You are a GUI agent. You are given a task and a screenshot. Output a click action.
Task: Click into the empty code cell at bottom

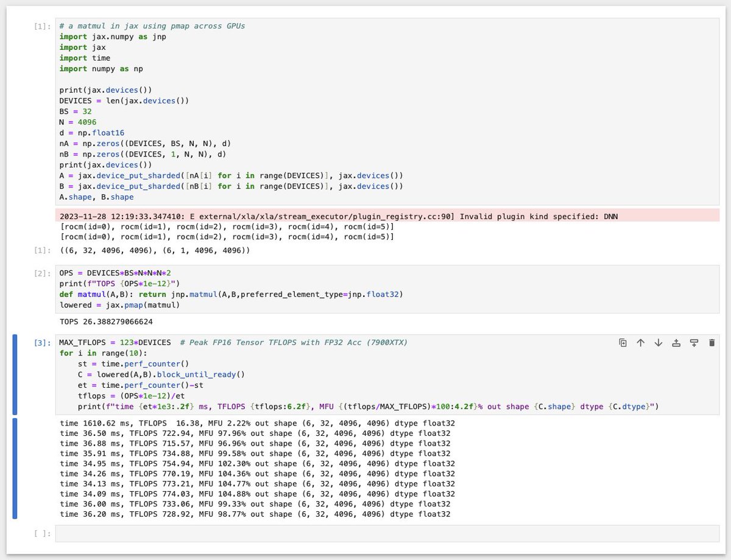(387, 534)
